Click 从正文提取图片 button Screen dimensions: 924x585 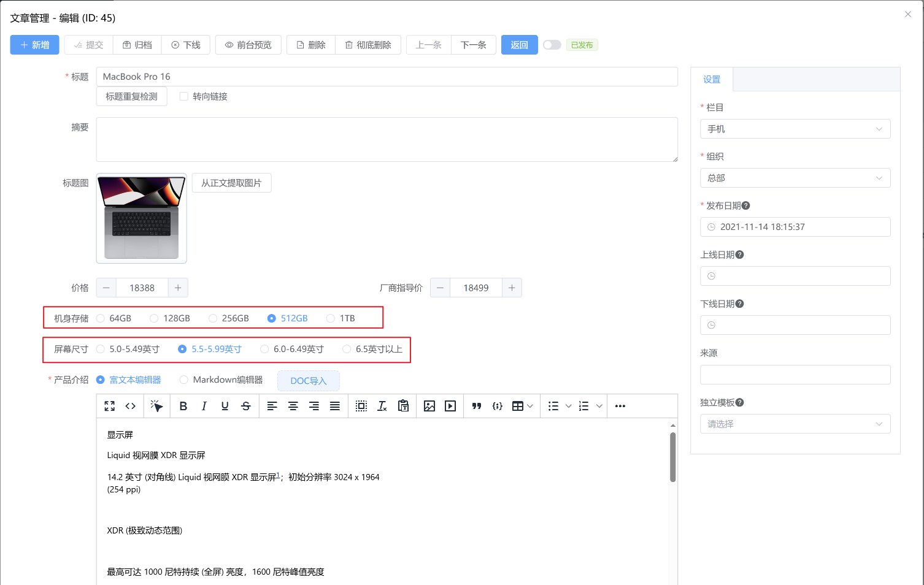click(x=232, y=183)
